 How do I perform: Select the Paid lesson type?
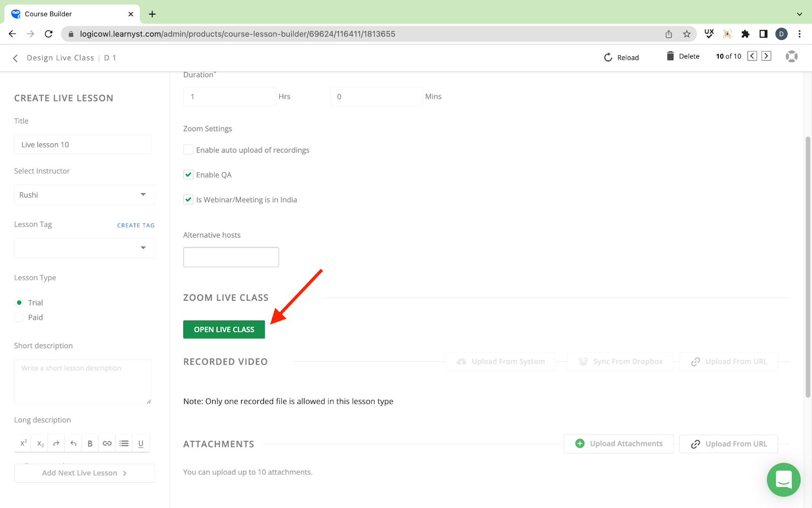tap(19, 317)
